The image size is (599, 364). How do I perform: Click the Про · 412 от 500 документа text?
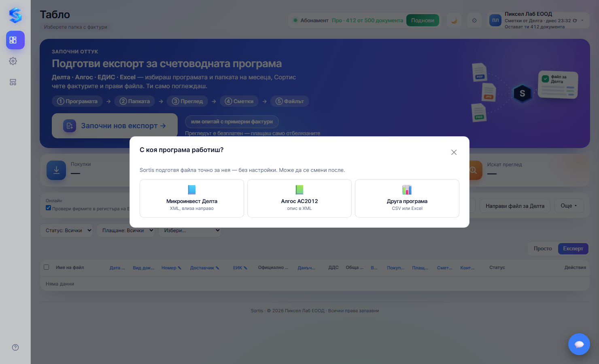point(367,20)
